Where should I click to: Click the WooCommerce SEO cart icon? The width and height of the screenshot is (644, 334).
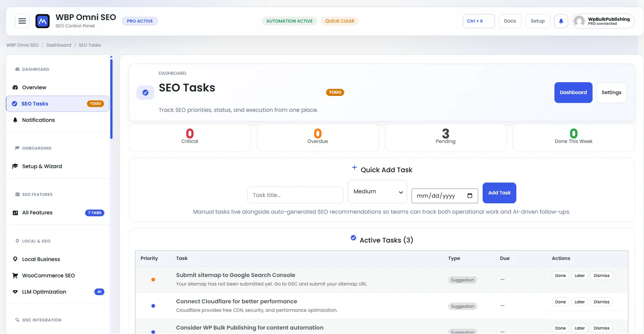[15, 276]
